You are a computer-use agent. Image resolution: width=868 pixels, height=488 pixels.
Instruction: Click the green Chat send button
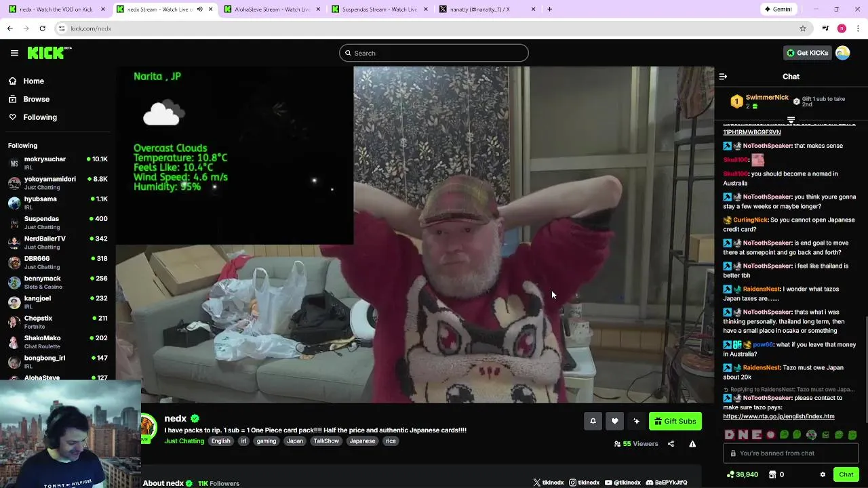(846, 474)
